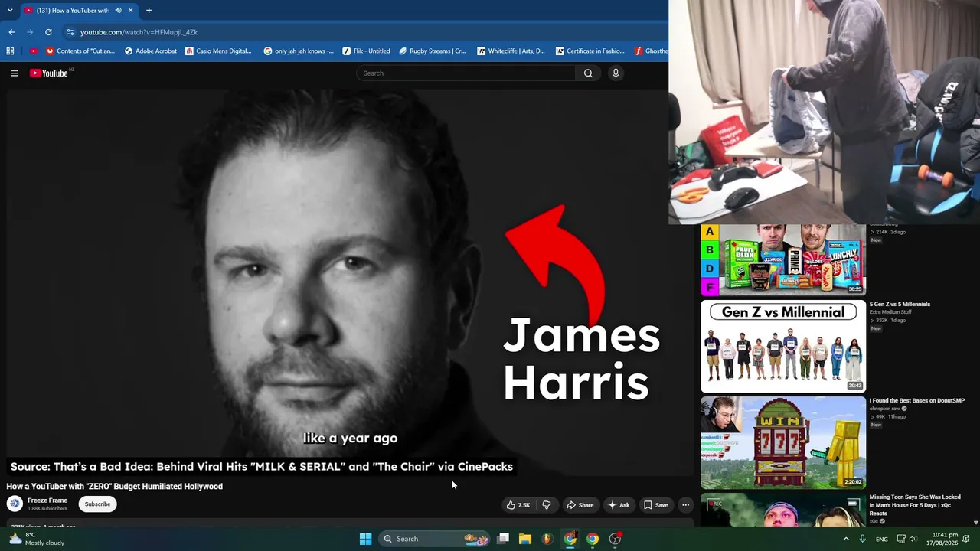Open the more actions three-dot menu
The height and width of the screenshot is (551, 980).
685,505
